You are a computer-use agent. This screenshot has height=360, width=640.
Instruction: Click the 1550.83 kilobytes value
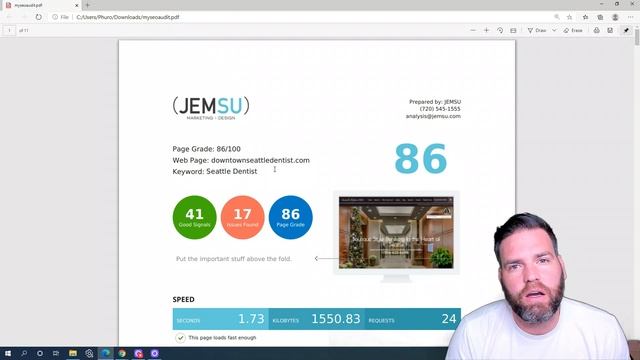336,319
